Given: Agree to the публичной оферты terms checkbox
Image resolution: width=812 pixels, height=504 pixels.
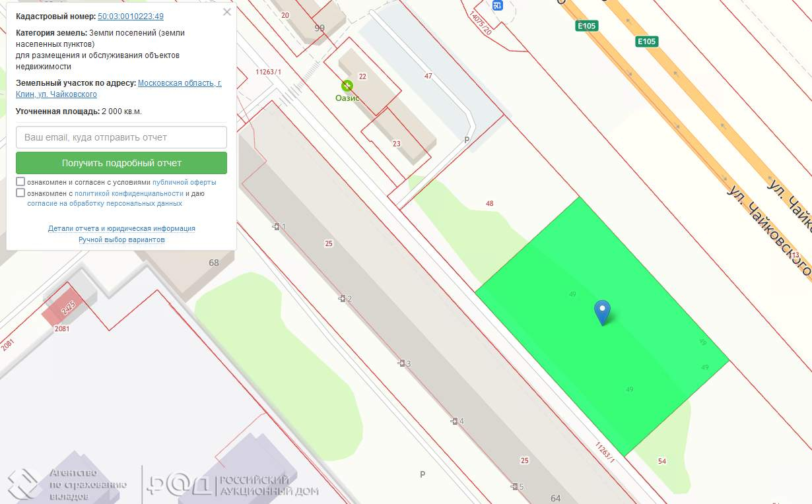Looking at the screenshot, I should click(x=20, y=181).
